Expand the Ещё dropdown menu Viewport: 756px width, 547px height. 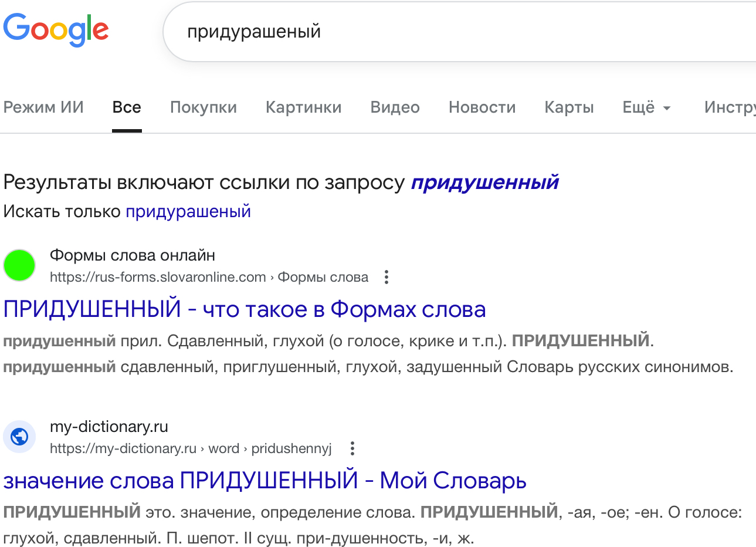pyautogui.click(x=646, y=107)
